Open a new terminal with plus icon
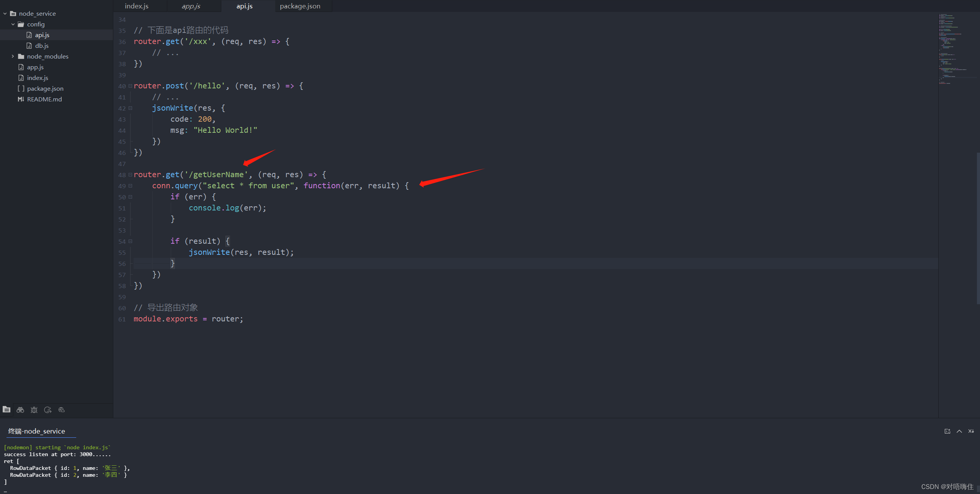The height and width of the screenshot is (494, 980). [947, 431]
